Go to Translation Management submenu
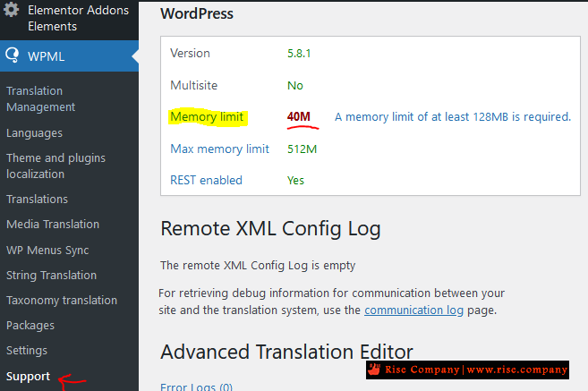588x391 pixels. point(41,99)
